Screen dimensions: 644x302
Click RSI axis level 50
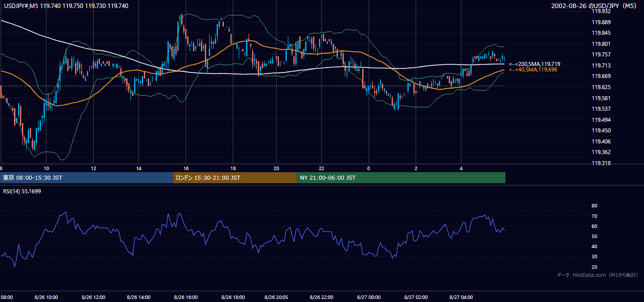594,236
